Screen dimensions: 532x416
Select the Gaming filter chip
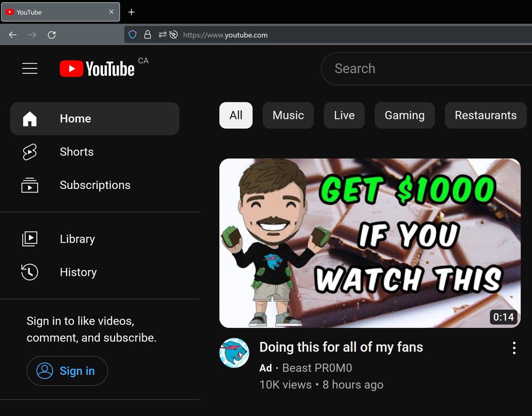click(x=404, y=115)
